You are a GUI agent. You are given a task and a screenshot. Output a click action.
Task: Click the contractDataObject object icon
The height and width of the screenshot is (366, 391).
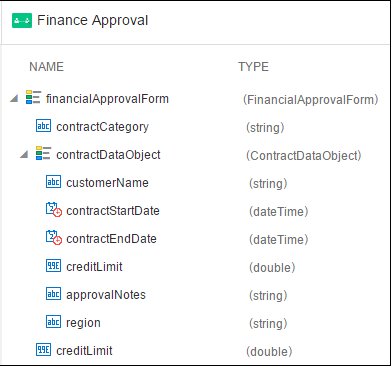click(43, 153)
